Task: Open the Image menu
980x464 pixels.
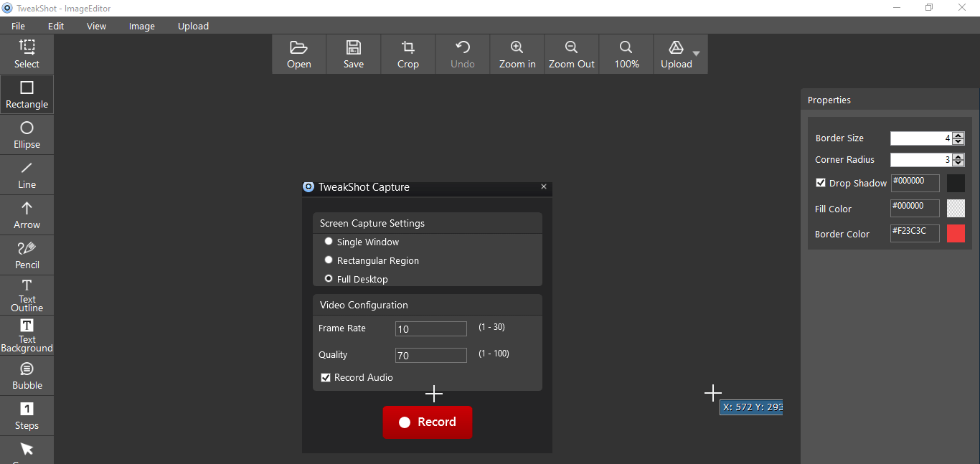Action: [x=141, y=26]
